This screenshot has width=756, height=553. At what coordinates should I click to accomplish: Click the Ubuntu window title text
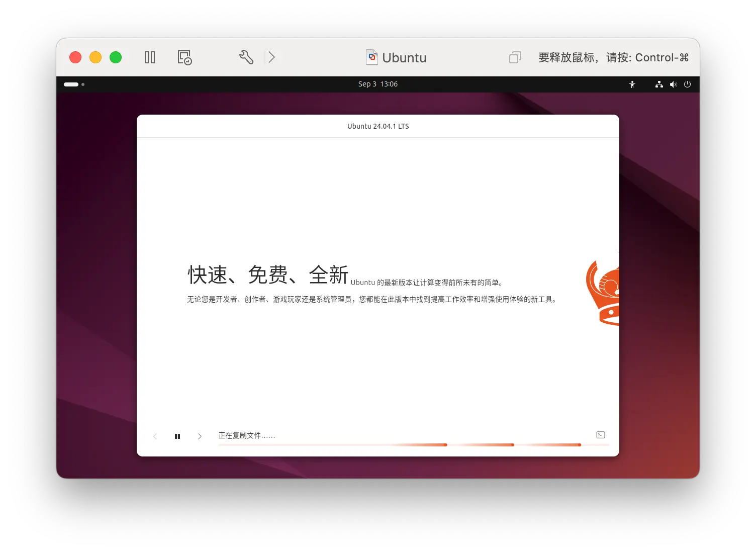(404, 58)
